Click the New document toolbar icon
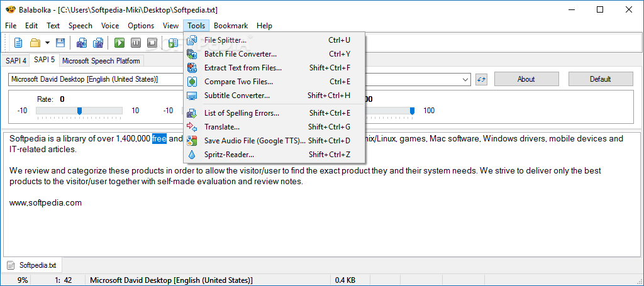The image size is (644, 286). (18, 42)
